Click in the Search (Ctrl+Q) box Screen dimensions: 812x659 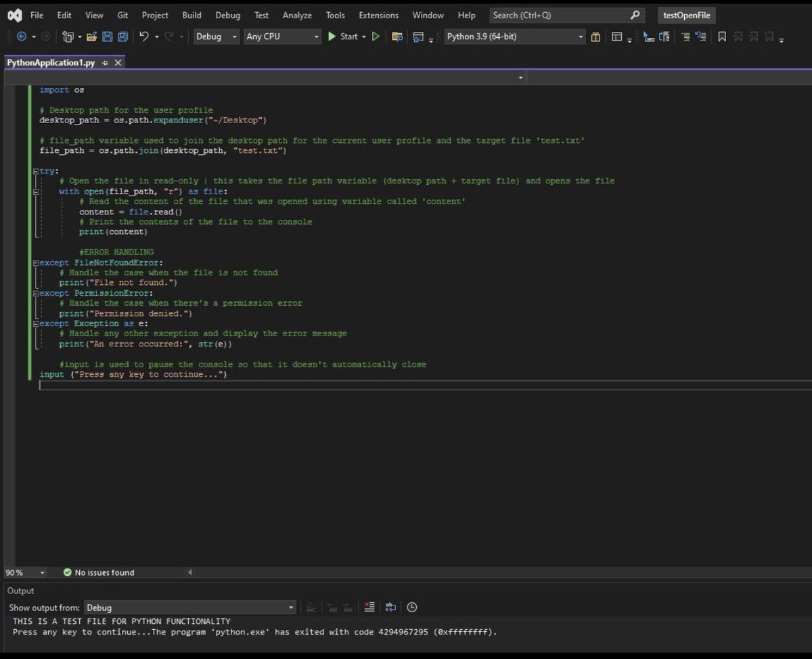(565, 15)
